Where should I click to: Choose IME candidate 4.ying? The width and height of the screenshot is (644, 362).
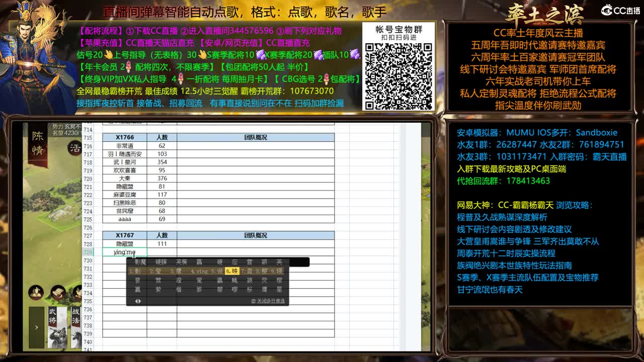pyautogui.click(x=199, y=271)
